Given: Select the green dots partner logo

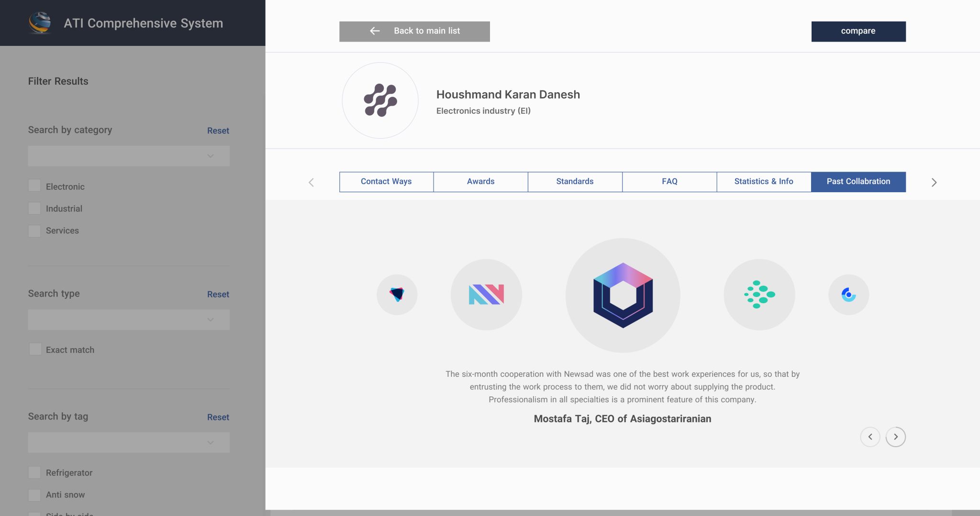Looking at the screenshot, I should click(759, 295).
